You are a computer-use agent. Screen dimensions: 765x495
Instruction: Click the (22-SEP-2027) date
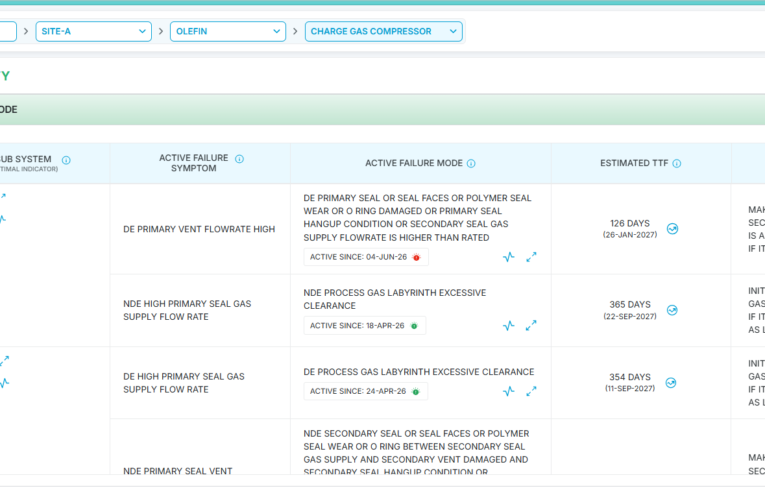pyautogui.click(x=630, y=316)
